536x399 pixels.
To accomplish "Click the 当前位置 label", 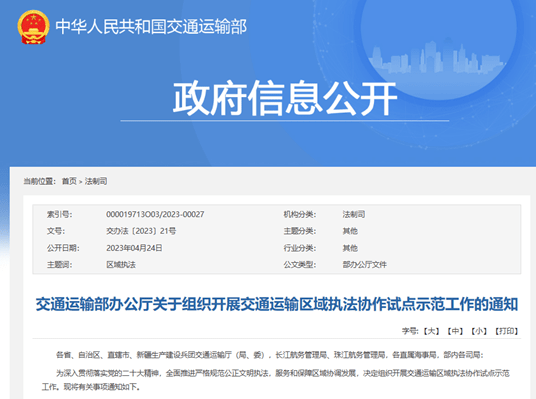I will (x=40, y=181).
